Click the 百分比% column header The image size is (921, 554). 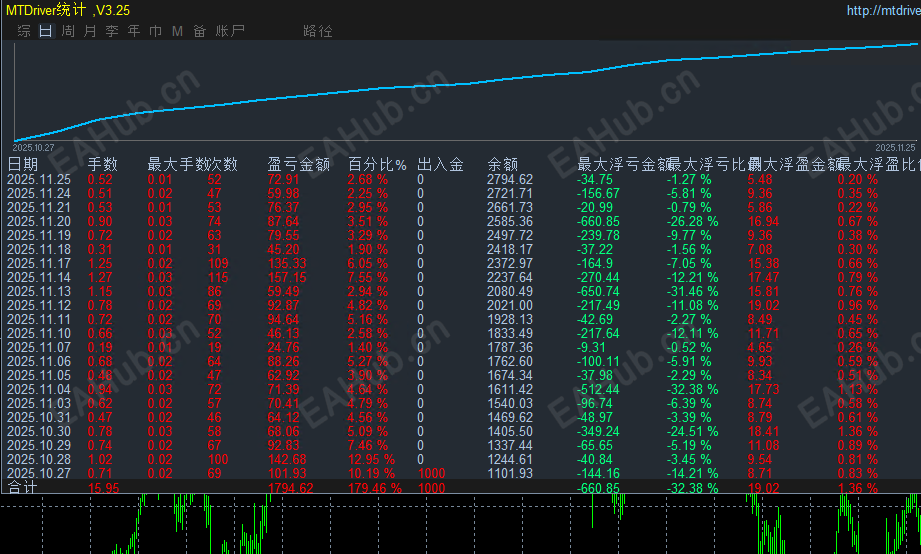point(377,164)
